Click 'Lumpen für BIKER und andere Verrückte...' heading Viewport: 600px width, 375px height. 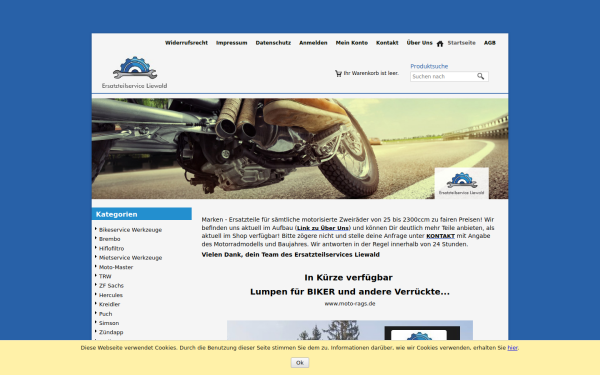click(350, 292)
